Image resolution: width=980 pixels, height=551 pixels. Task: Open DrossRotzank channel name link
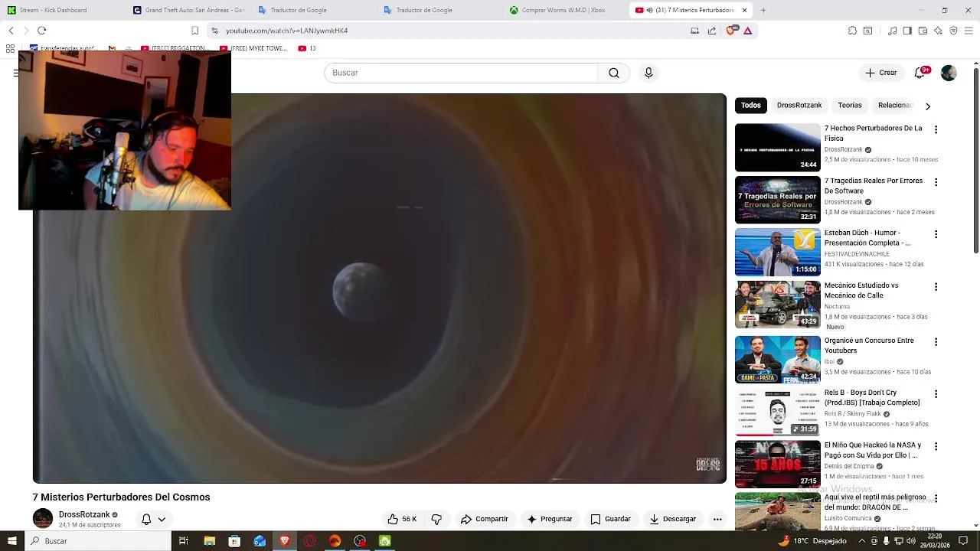84,514
